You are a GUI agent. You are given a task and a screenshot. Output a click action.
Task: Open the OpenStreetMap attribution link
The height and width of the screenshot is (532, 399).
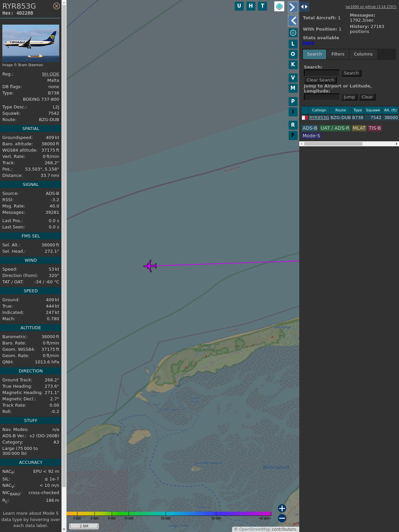pos(255,529)
